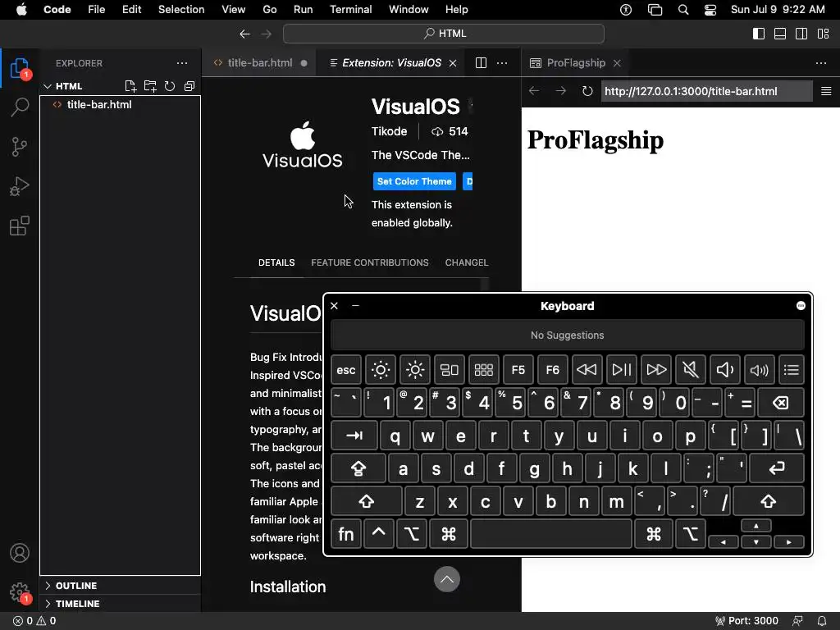Open the Terminal menu
This screenshot has height=630, width=840.
pyautogui.click(x=350, y=10)
